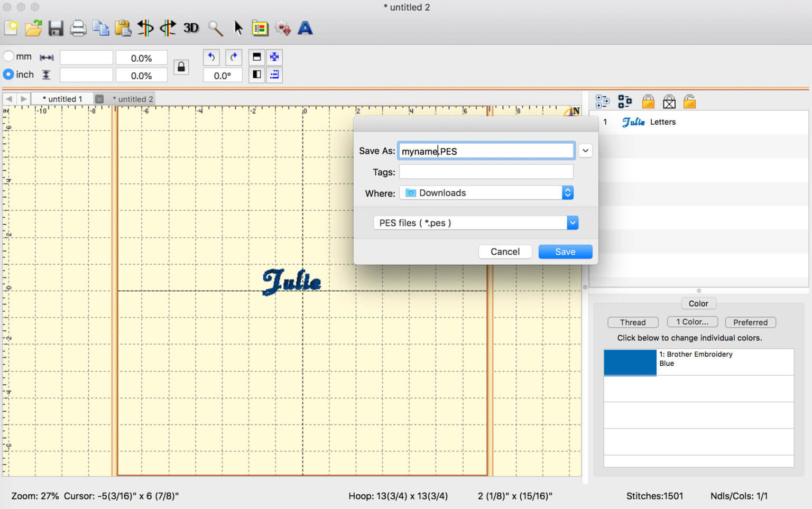Switch to the untitled 2 tab

click(x=133, y=99)
